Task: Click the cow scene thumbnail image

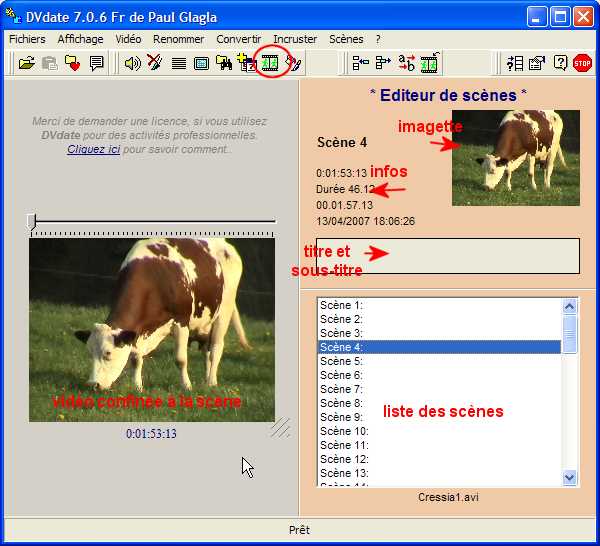Action: [516, 158]
